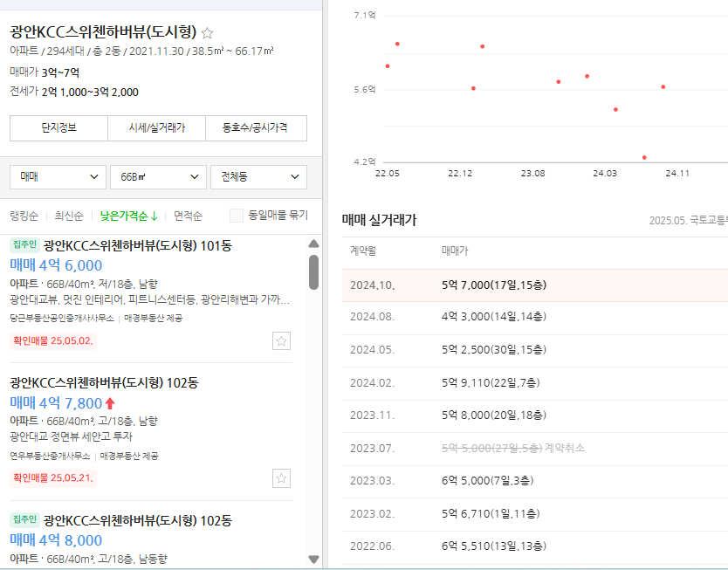Sort listings by 랭킹순
The image size is (728, 570).
(24, 216)
